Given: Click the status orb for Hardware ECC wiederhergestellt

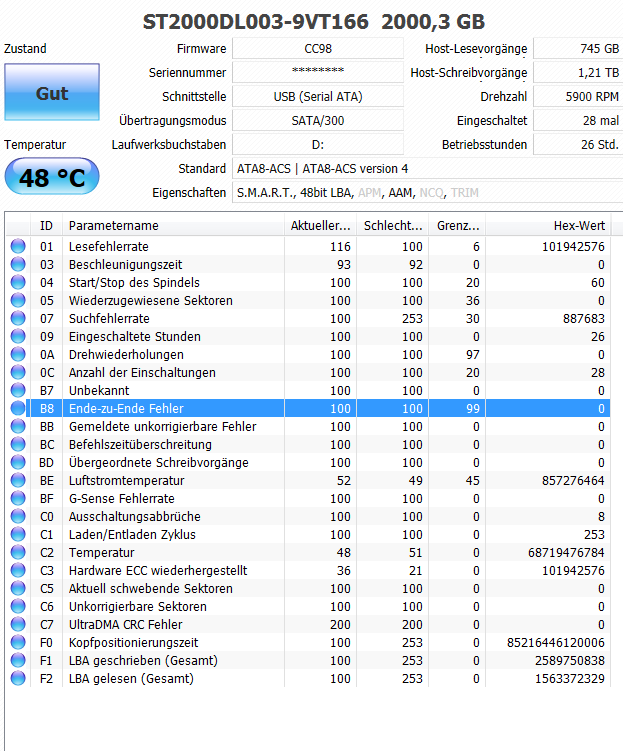Looking at the screenshot, I should [18, 570].
